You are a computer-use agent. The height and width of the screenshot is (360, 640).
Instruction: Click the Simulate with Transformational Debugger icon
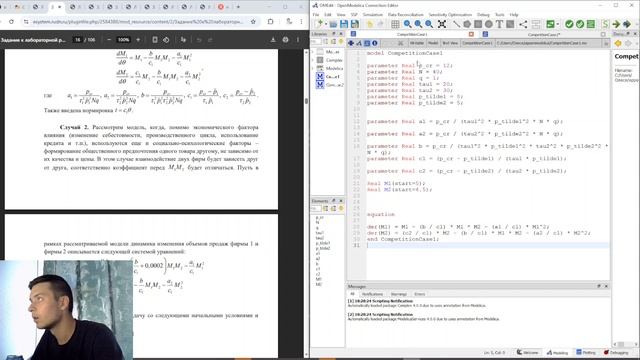tap(627, 24)
